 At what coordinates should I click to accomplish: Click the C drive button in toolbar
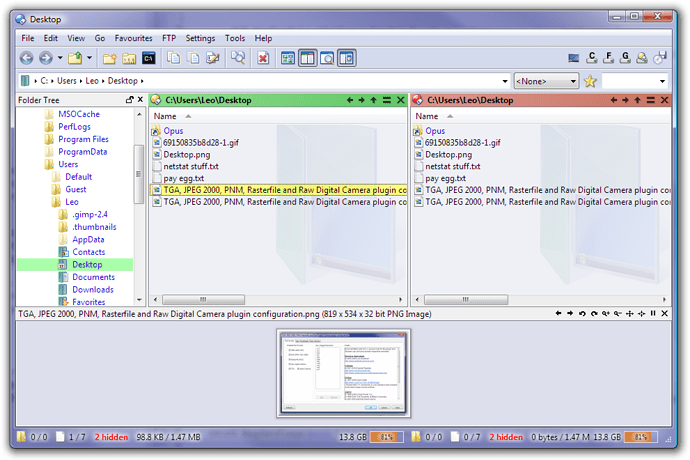[x=592, y=58]
